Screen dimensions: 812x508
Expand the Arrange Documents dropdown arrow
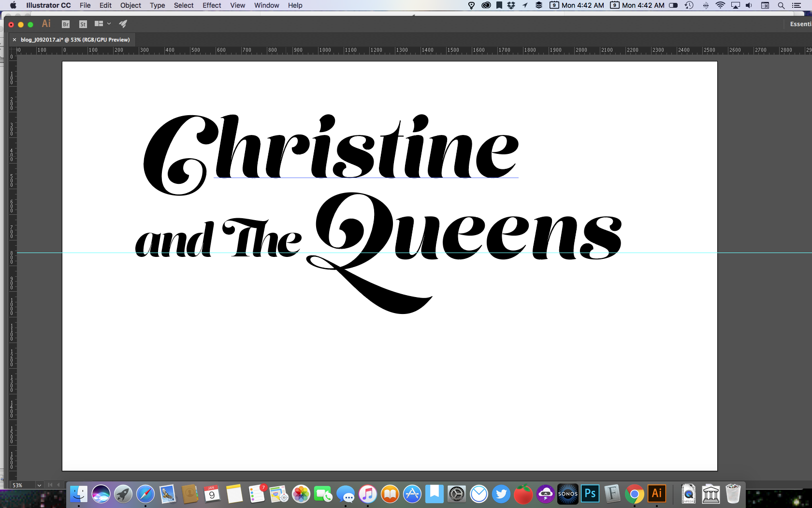pos(109,23)
